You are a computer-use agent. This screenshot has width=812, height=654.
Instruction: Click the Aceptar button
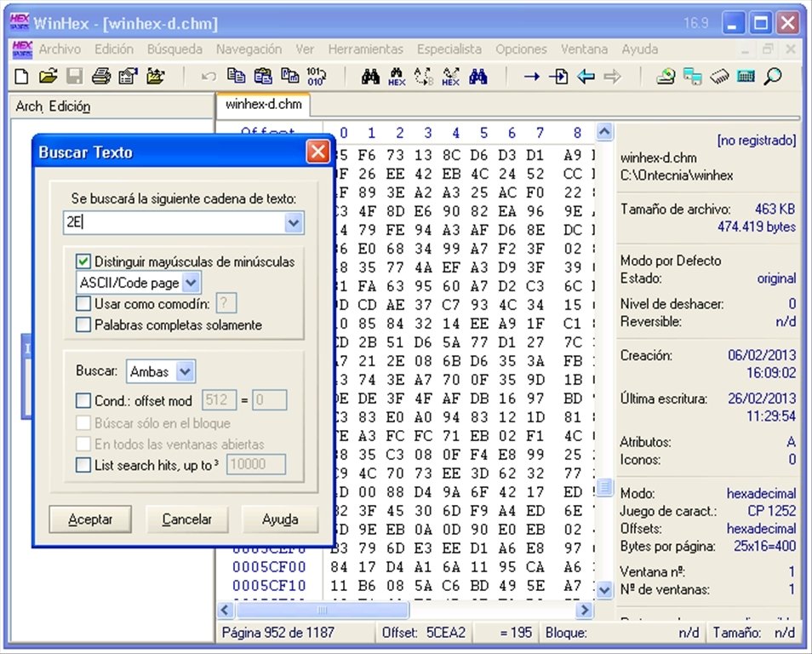[90, 519]
